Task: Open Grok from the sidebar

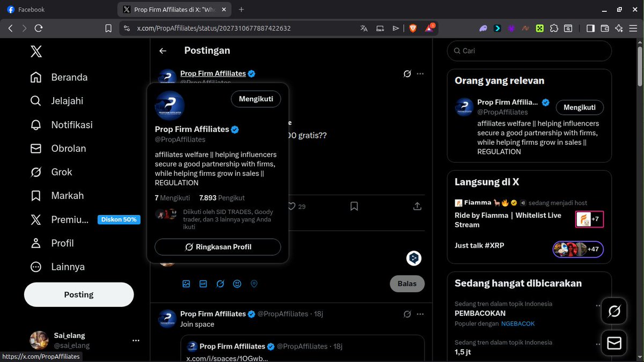Action: 51,172
